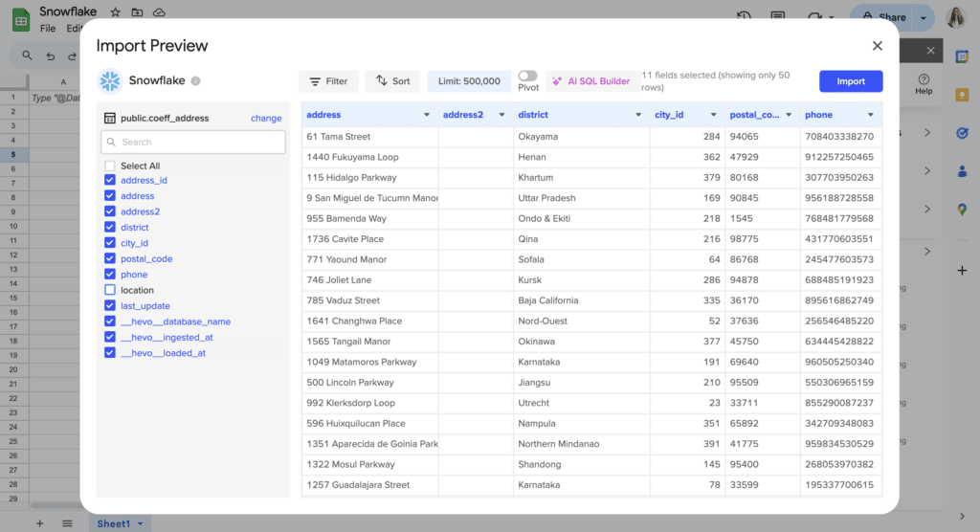Image resolution: width=980 pixels, height=532 pixels.
Task: Switch to the Sheet1 tab
Action: 114,523
